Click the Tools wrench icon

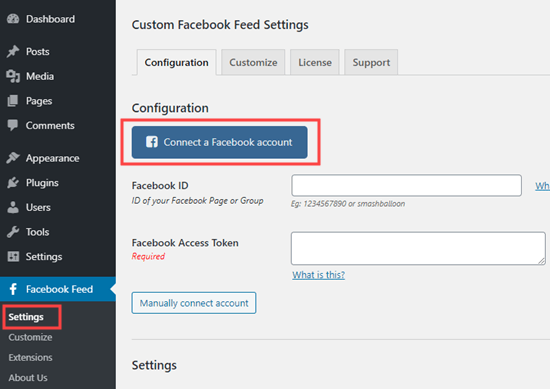click(13, 232)
